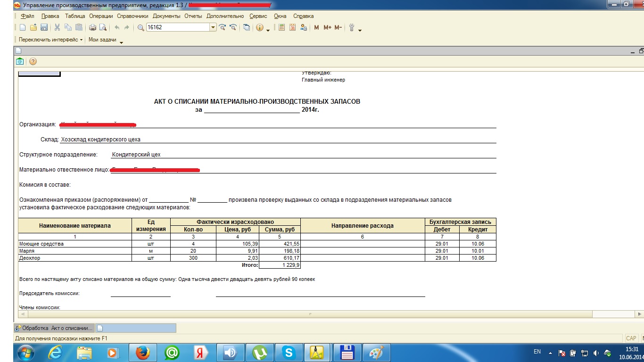Open the calculator toolbar icon

[x=282, y=27]
